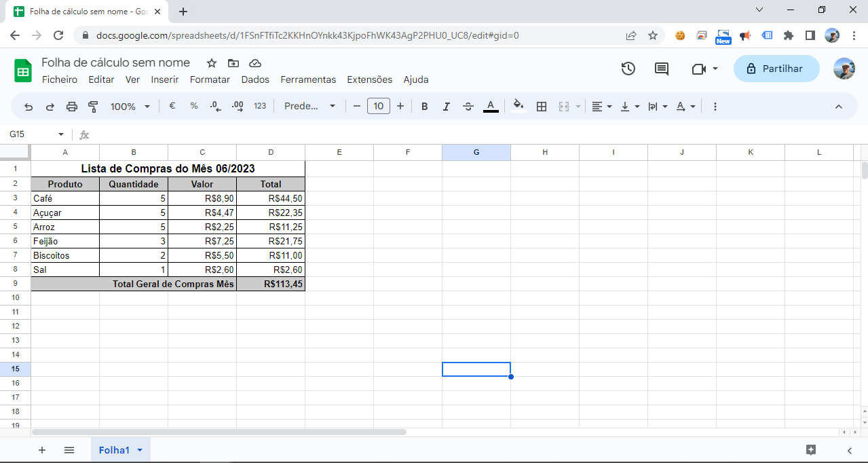This screenshot has width=868, height=463.
Task: Expand the horizontal align dropdown
Action: coord(601,107)
